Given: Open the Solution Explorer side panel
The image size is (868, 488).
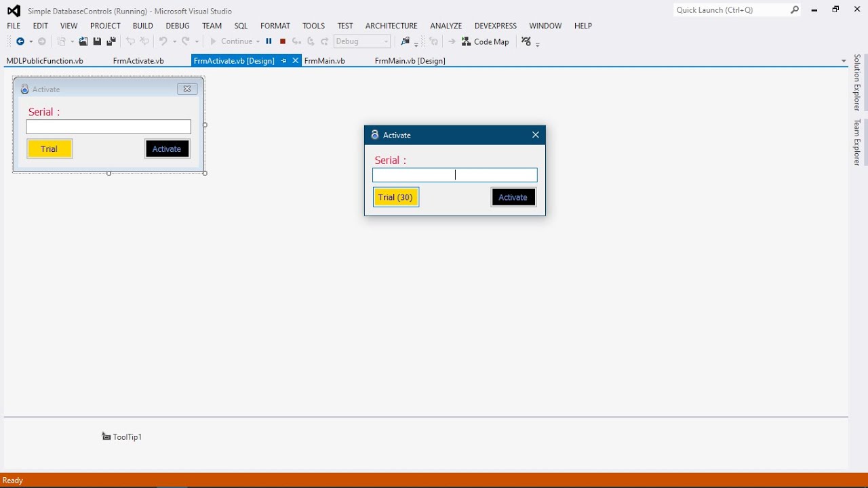Looking at the screenshot, I should coord(857,83).
